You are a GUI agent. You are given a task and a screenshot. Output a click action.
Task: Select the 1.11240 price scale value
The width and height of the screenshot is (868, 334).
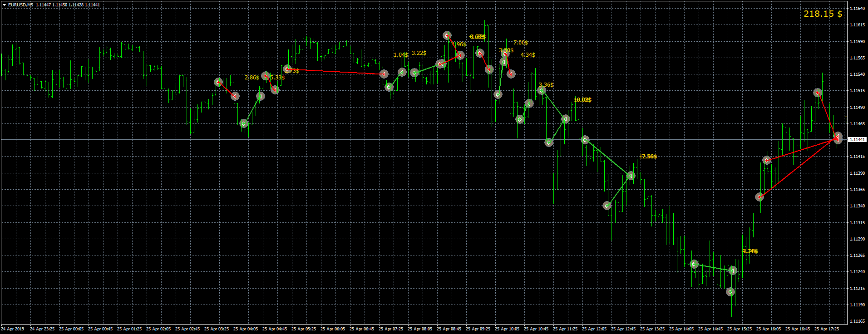(x=857, y=272)
